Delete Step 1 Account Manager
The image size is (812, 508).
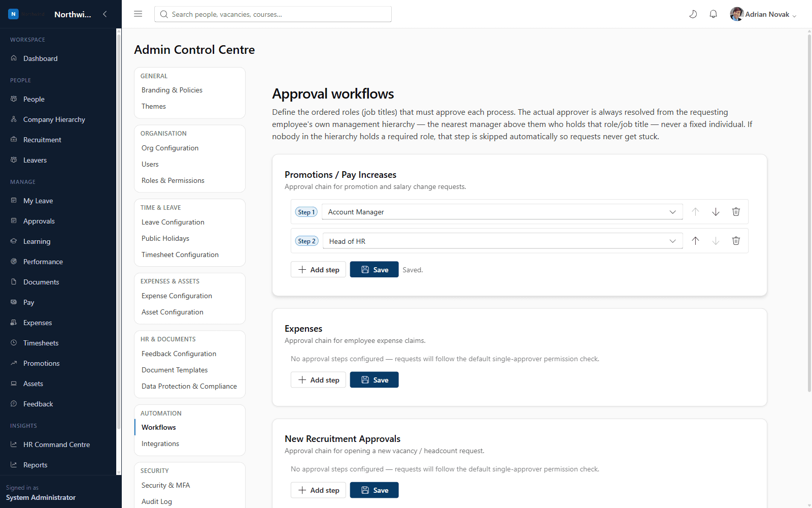tap(736, 212)
